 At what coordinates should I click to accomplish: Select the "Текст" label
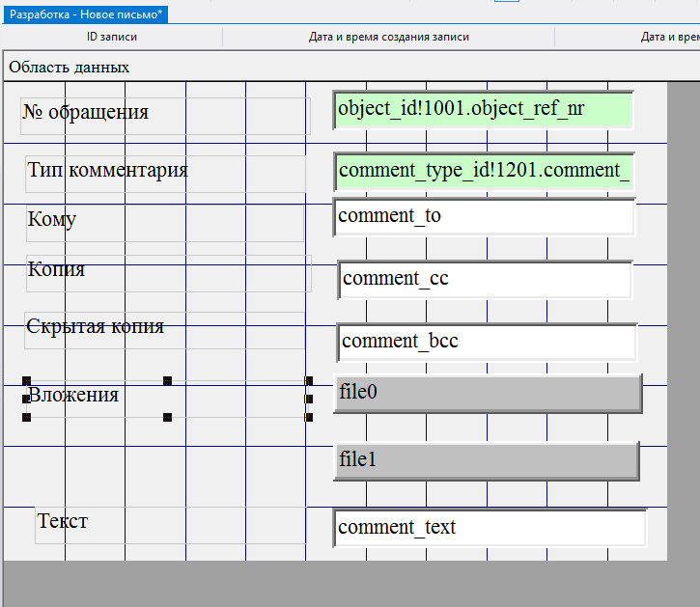(x=63, y=521)
